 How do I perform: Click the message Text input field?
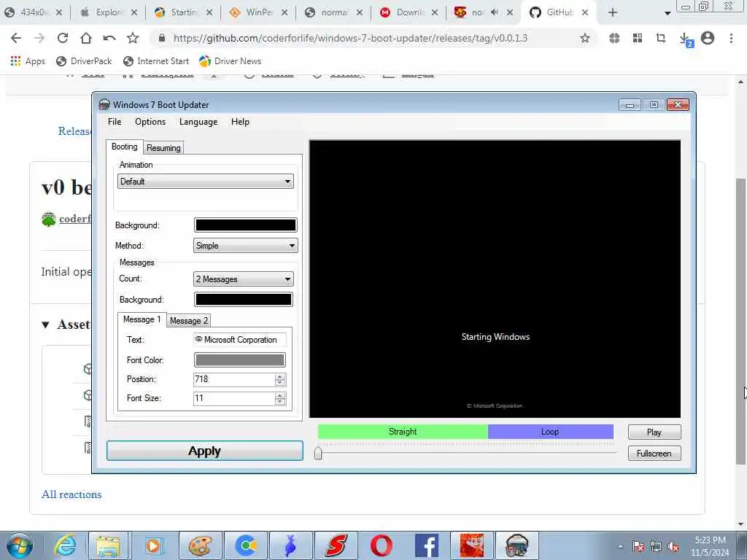tap(239, 340)
